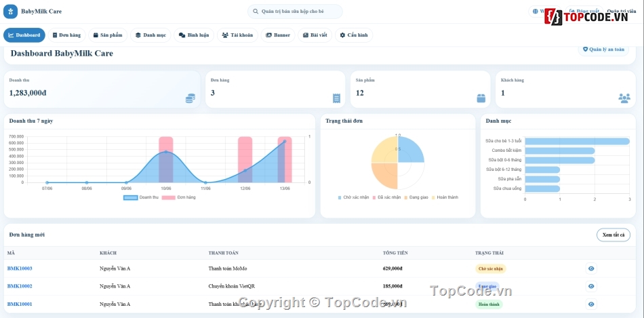This screenshot has height=318, width=644.
Task: Click the receipt icon on Đơn hàng card
Action: tap(337, 98)
